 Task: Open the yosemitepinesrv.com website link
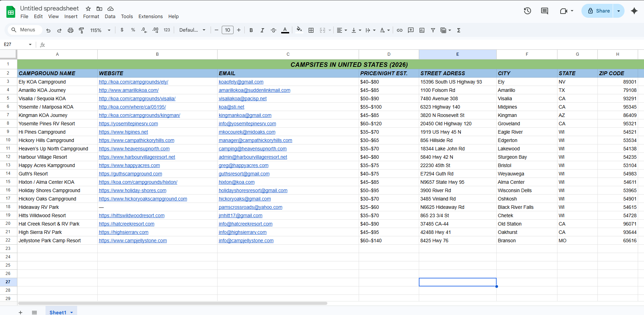pos(128,124)
